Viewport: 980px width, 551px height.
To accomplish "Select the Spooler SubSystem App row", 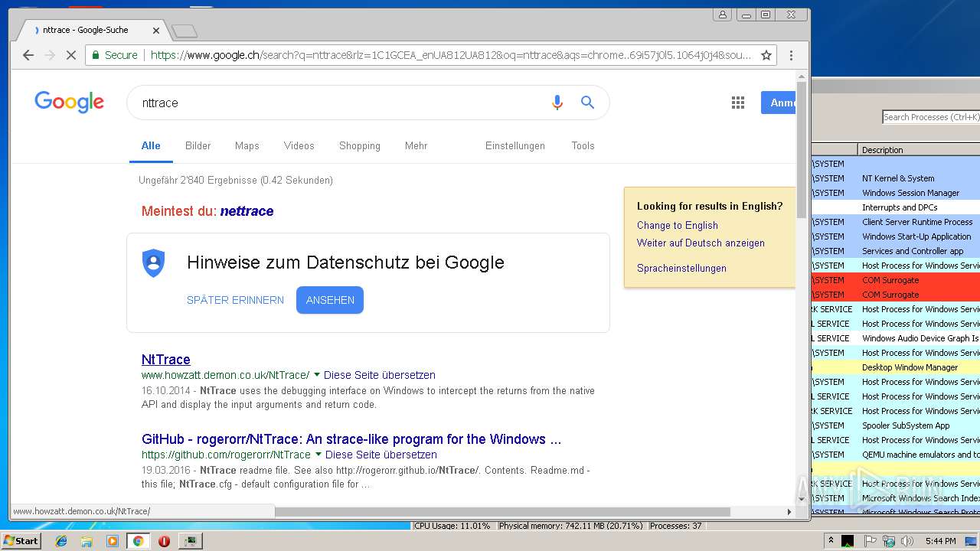I will (896, 425).
